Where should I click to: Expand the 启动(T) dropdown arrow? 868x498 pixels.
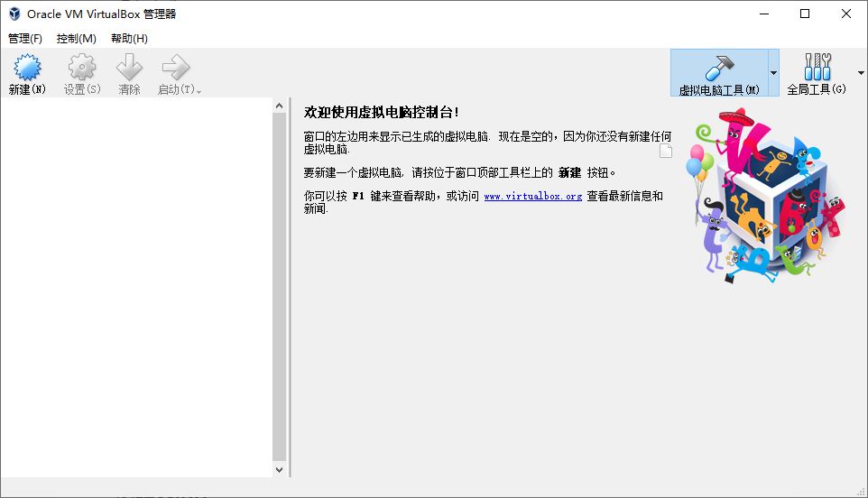(x=199, y=92)
